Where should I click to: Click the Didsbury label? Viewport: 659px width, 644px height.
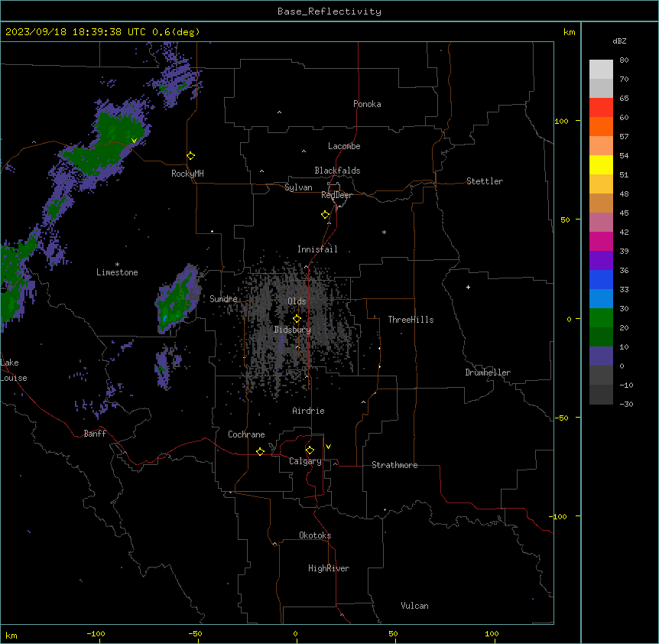(293, 330)
